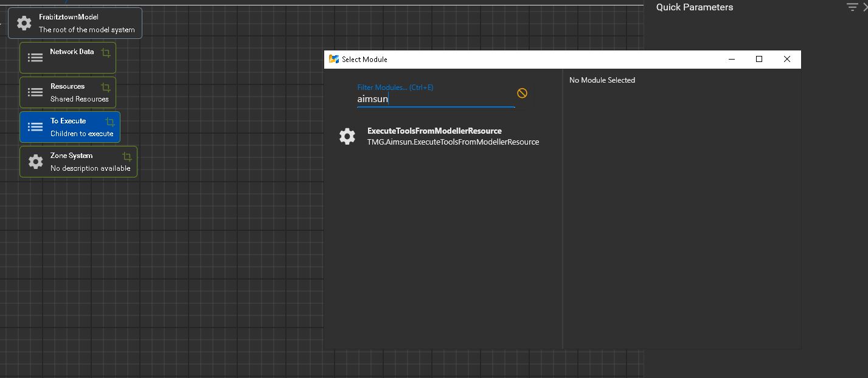Clear the module filter with the cancel icon

522,93
